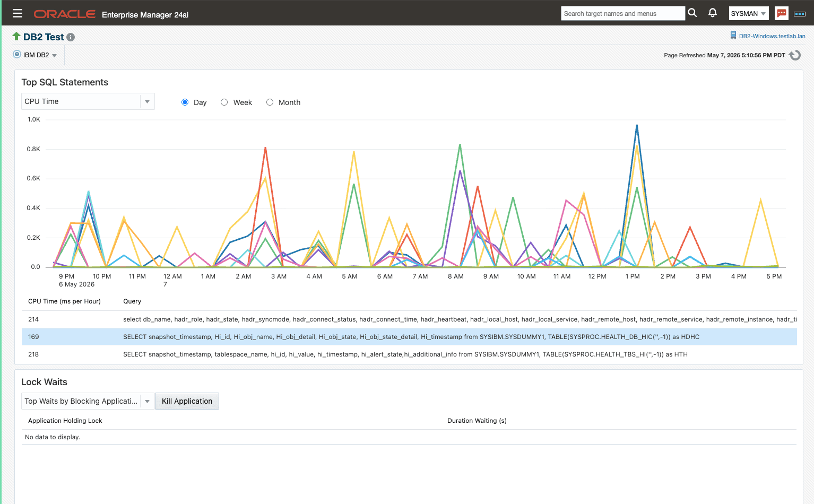Click the Oracle logo
The width and height of the screenshot is (814, 504).
point(65,14)
